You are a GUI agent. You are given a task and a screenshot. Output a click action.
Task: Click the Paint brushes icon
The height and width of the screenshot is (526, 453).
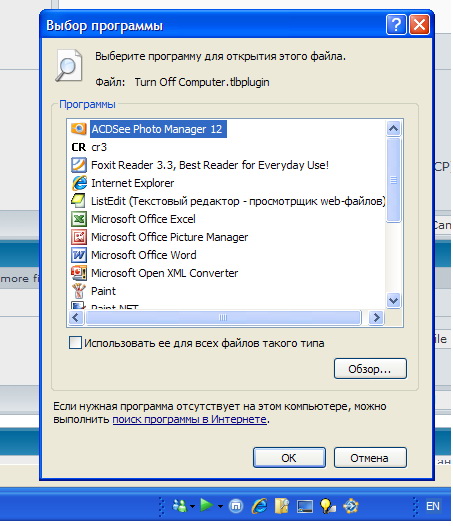79,291
